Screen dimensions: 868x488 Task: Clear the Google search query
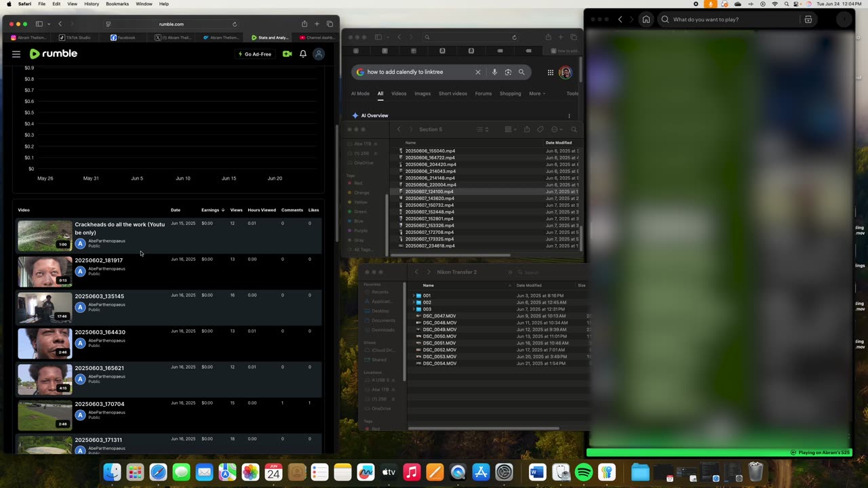click(x=477, y=72)
